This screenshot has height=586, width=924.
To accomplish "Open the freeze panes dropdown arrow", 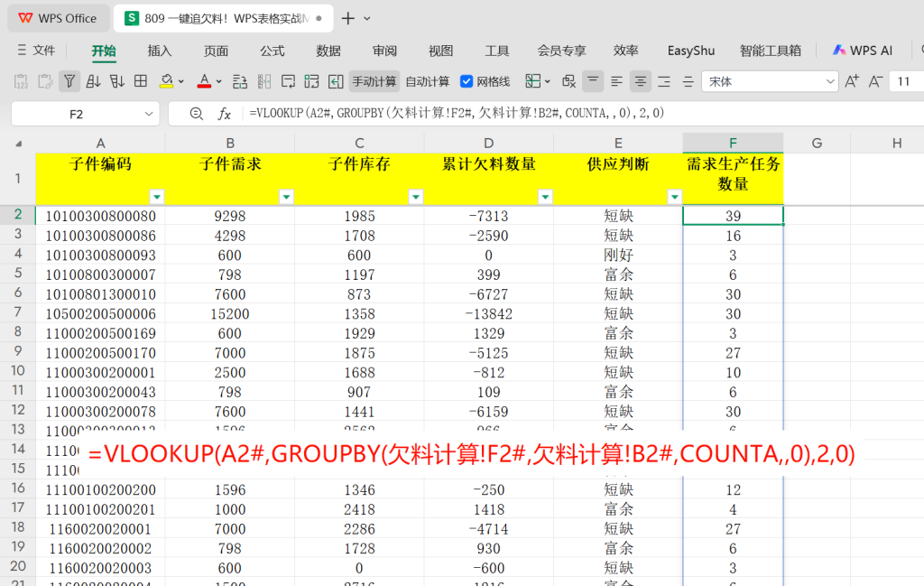I will 548,82.
